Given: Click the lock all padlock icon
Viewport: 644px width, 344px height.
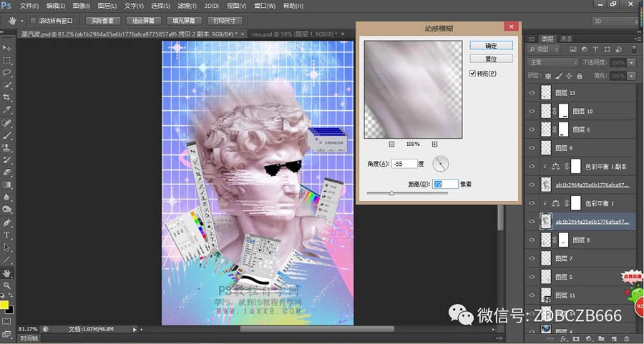Looking at the screenshot, I should tap(580, 76).
